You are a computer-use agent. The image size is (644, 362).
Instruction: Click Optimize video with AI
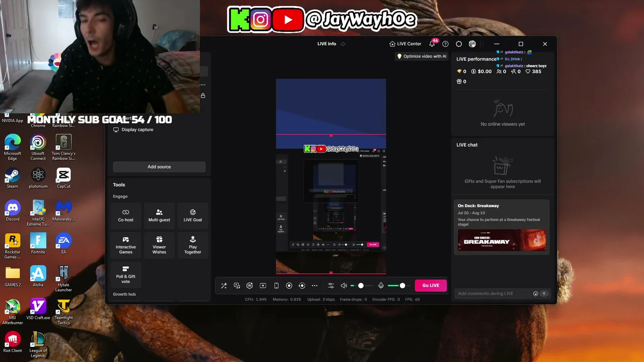[422, 56]
